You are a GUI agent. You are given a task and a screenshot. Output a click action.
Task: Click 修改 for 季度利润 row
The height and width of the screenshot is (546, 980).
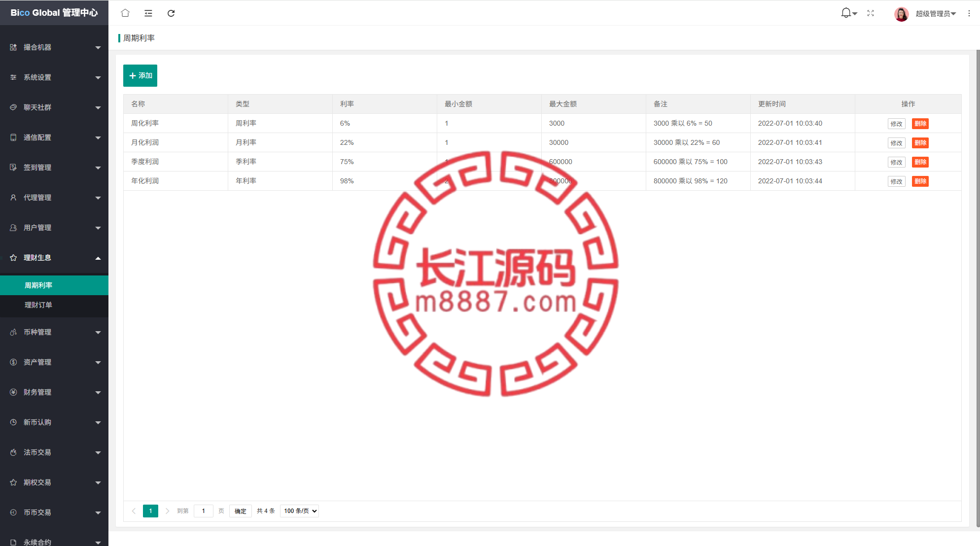[x=897, y=162]
